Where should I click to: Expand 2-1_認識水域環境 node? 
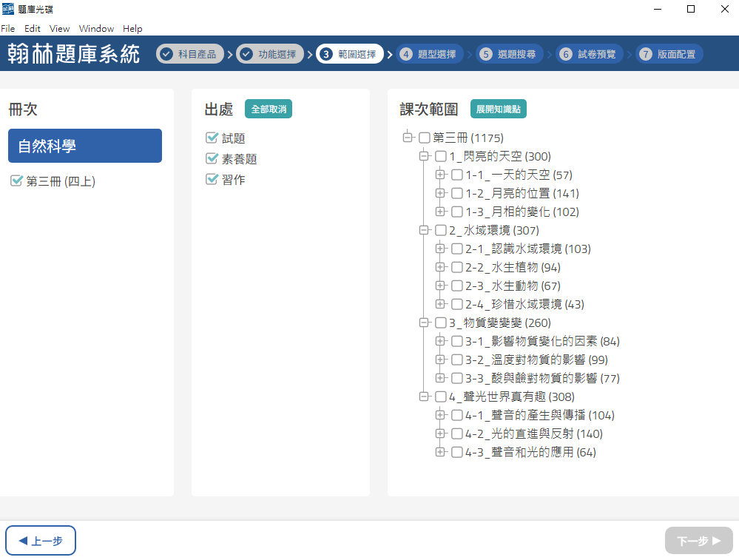click(439, 248)
